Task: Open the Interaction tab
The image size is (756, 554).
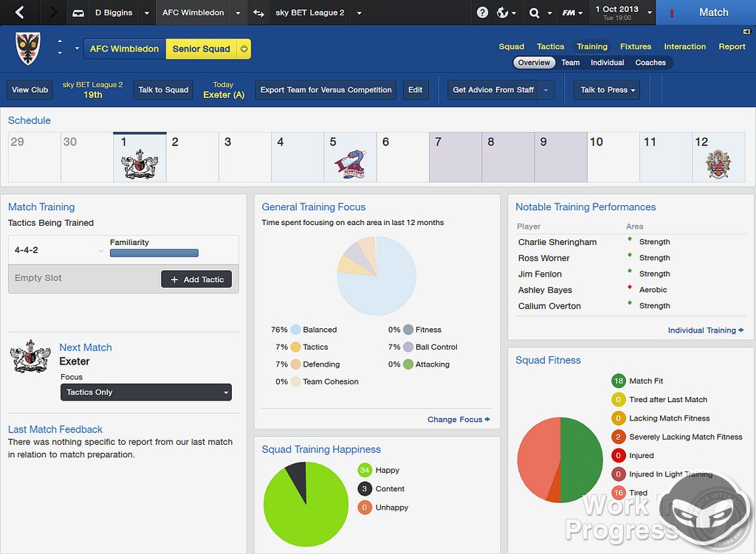Action: coord(684,46)
